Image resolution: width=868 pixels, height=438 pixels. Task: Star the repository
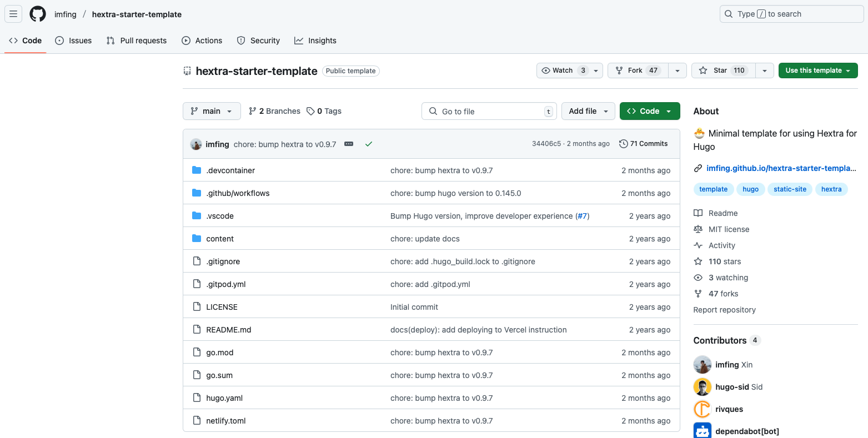pos(723,71)
